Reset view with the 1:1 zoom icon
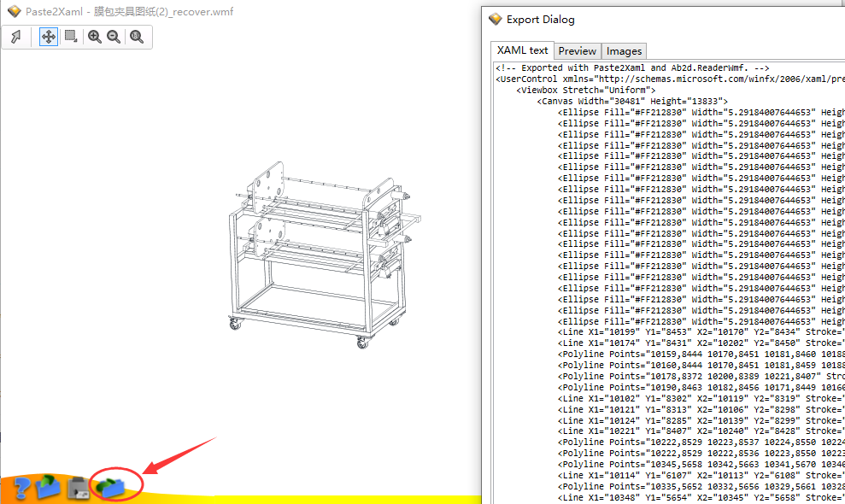This screenshot has width=845, height=504. tap(137, 37)
